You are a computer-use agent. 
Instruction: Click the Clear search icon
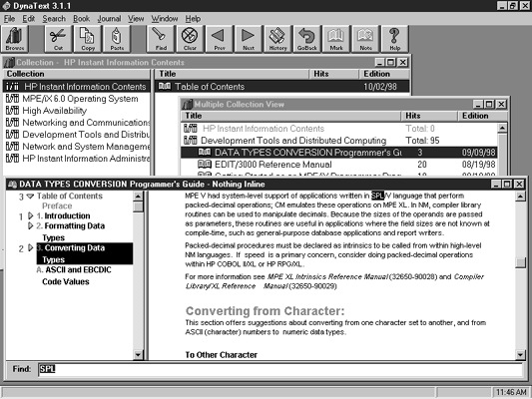[190, 39]
